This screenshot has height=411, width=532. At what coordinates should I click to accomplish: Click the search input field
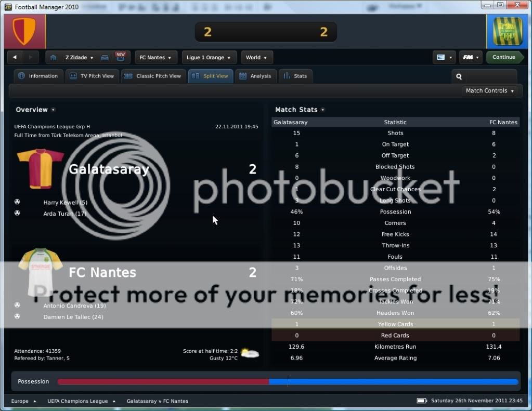491,76
